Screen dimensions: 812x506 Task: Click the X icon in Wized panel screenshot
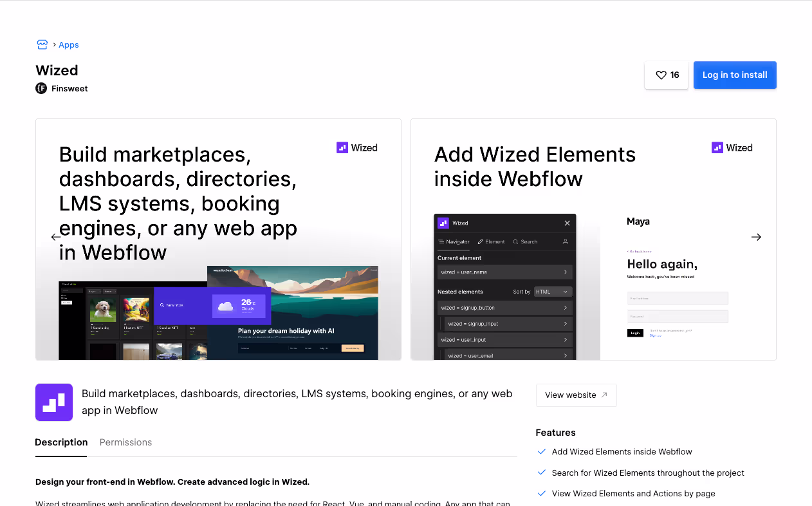(567, 223)
